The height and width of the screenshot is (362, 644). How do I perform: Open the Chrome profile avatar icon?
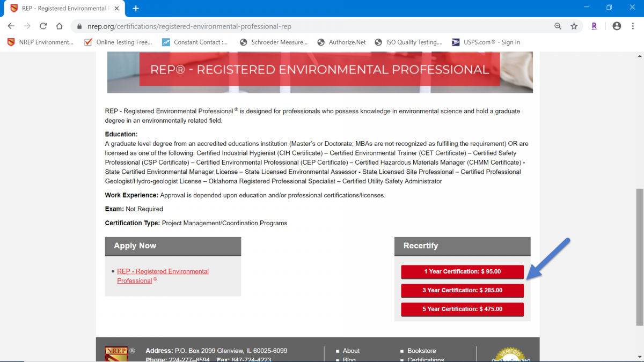point(617,26)
